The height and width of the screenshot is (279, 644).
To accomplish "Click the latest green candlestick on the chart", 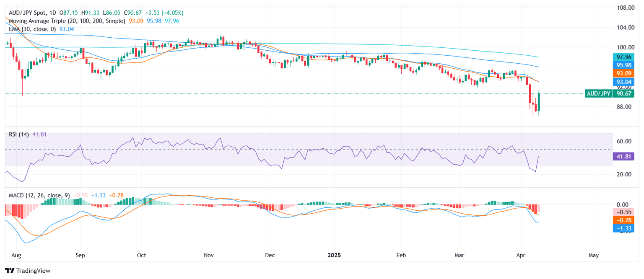I will (539, 103).
